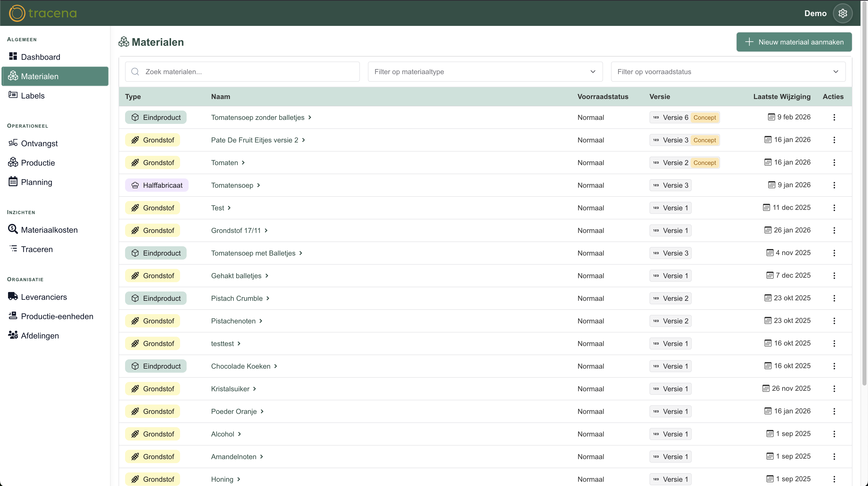Click the Tracena logo icon
Viewport: 868px width, 486px height.
pos(17,13)
